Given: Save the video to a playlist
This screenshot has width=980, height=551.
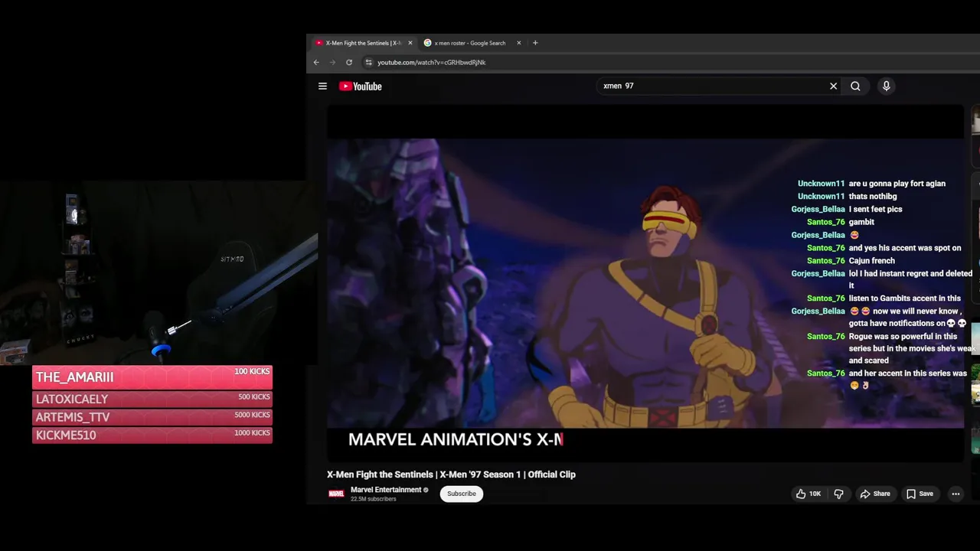Looking at the screenshot, I should click(x=920, y=494).
